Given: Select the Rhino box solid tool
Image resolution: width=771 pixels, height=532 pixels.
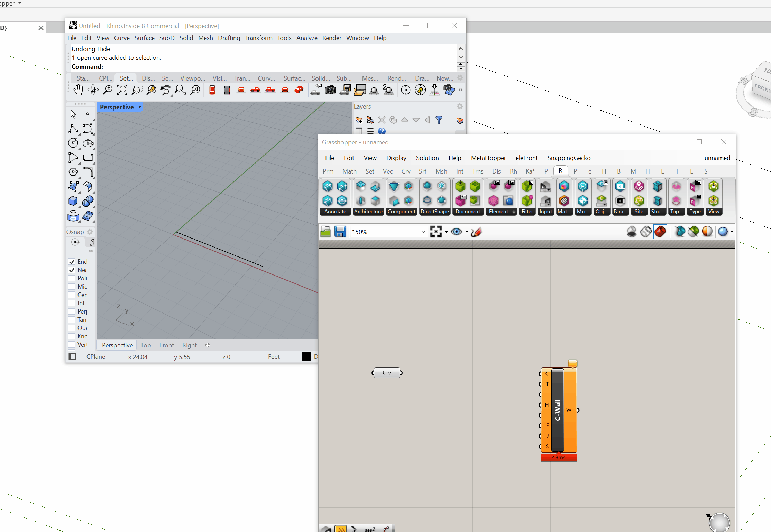Looking at the screenshot, I should pyautogui.click(x=73, y=201).
